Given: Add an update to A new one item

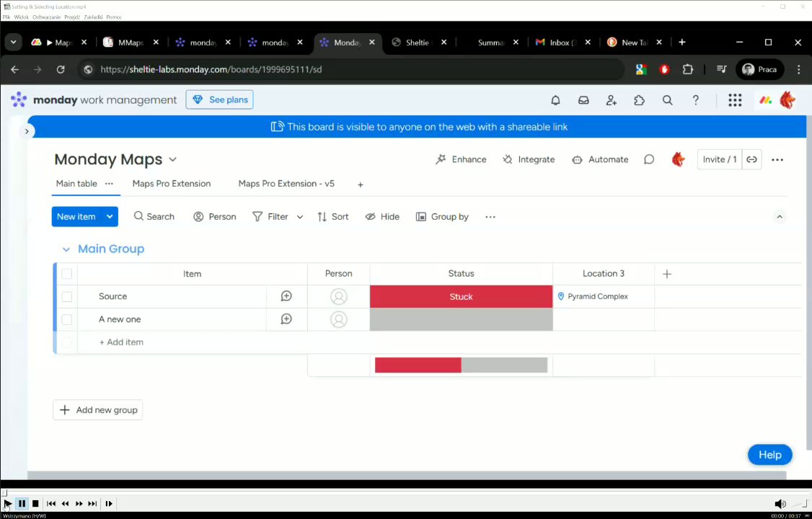Looking at the screenshot, I should tap(286, 319).
